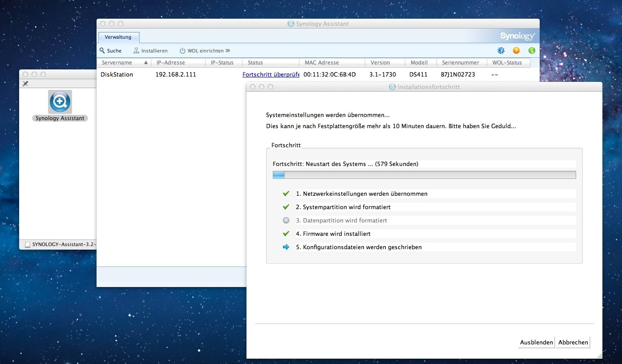Sort by the Servername column header
Screen dimensions: 622x364
(124, 63)
